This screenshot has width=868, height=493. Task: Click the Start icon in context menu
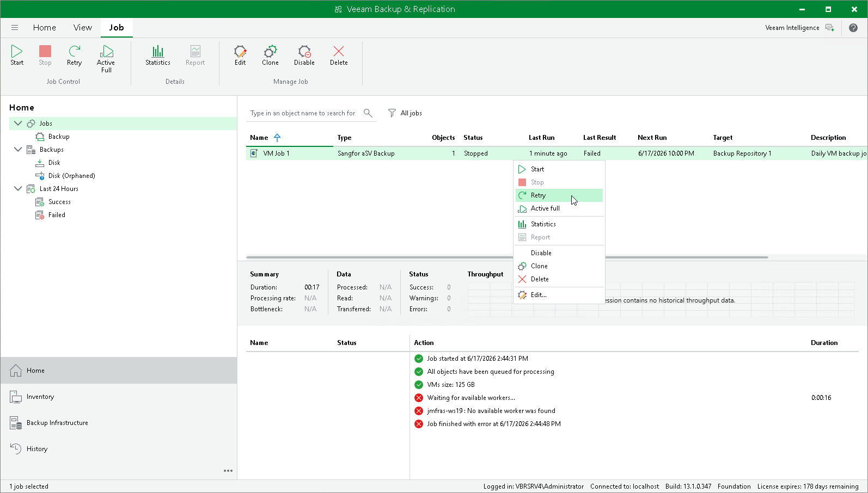tap(522, 169)
